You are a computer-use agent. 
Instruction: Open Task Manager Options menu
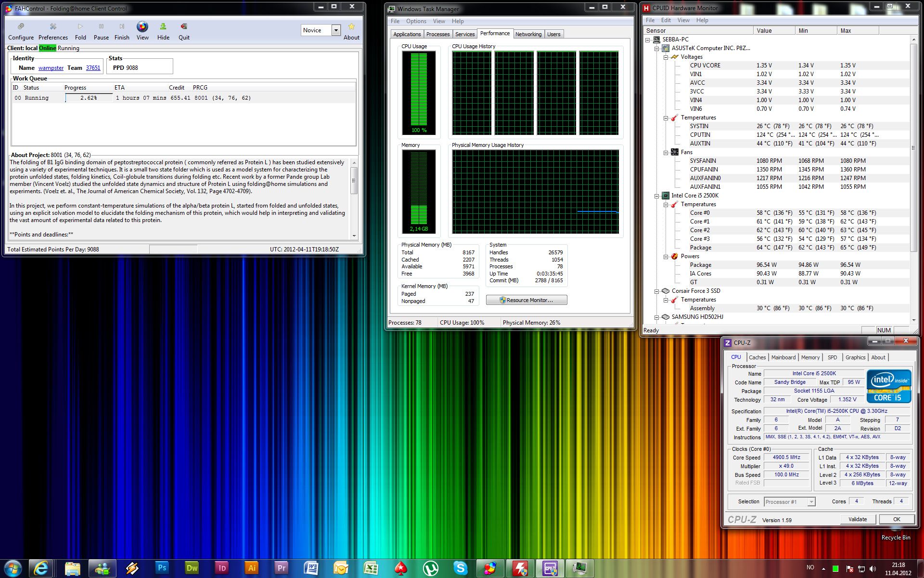[416, 21]
